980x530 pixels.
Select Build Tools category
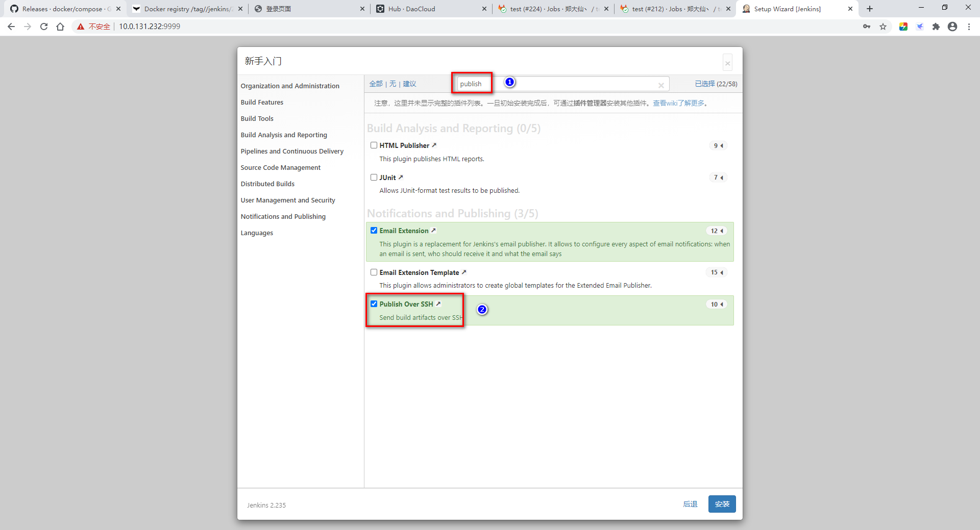coord(257,118)
